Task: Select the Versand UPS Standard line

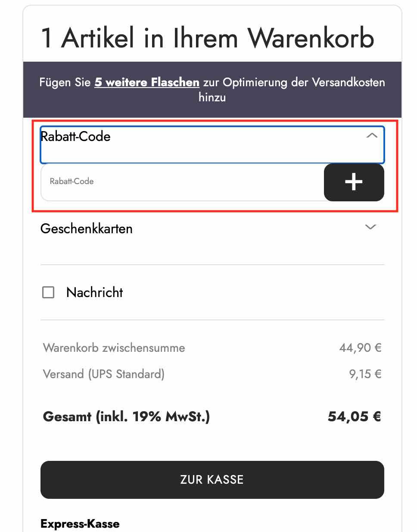Action: click(x=103, y=374)
